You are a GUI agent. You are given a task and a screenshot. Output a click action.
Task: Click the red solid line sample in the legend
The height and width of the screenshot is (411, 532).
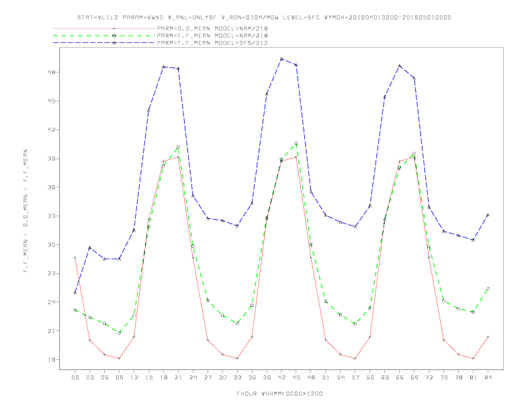click(104, 28)
